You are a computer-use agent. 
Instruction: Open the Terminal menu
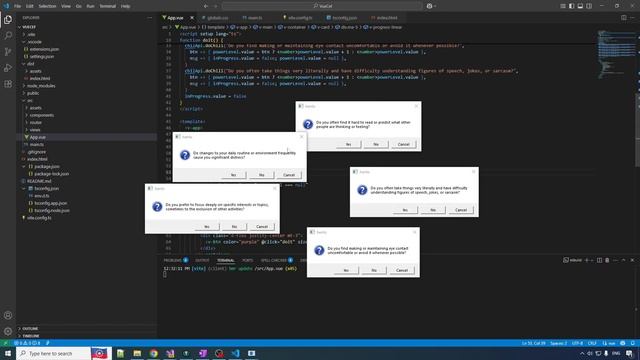coord(108,6)
